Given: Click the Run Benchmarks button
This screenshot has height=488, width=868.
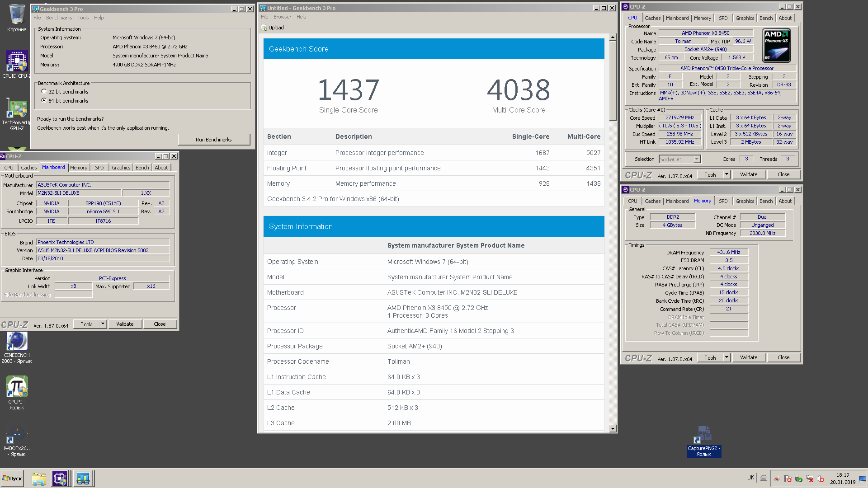Looking at the screenshot, I should (214, 140).
